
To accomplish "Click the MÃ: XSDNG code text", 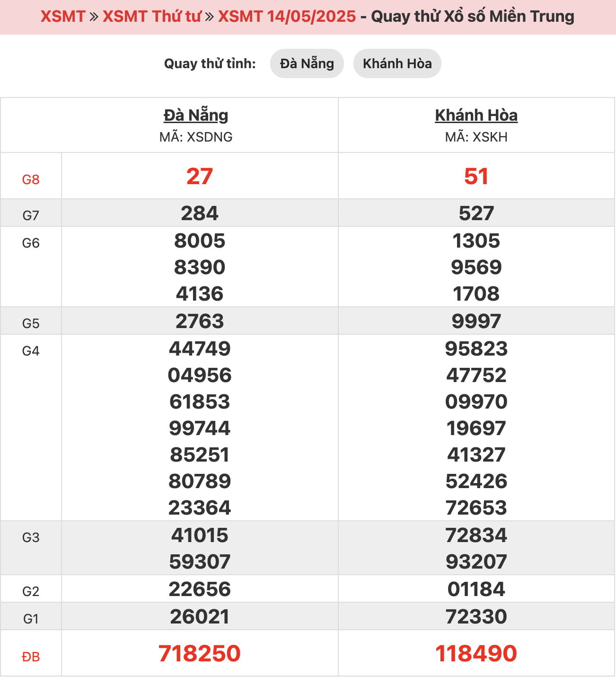I will (196, 137).
